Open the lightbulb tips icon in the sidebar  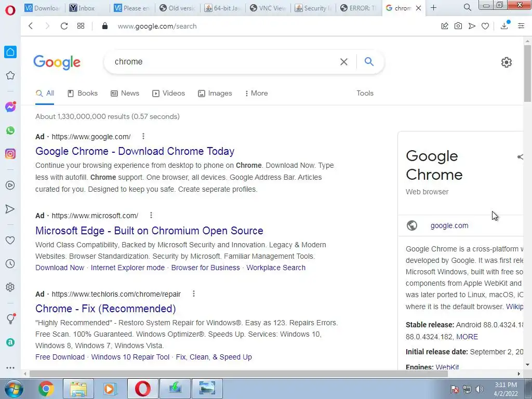11,318
